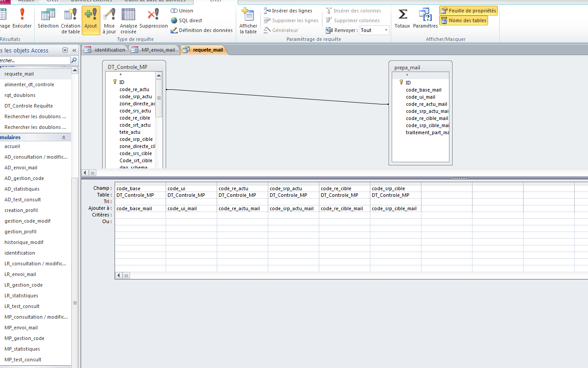Screen dimensions: 588x368
Task: Open the Générateur builder
Action: pos(281,30)
